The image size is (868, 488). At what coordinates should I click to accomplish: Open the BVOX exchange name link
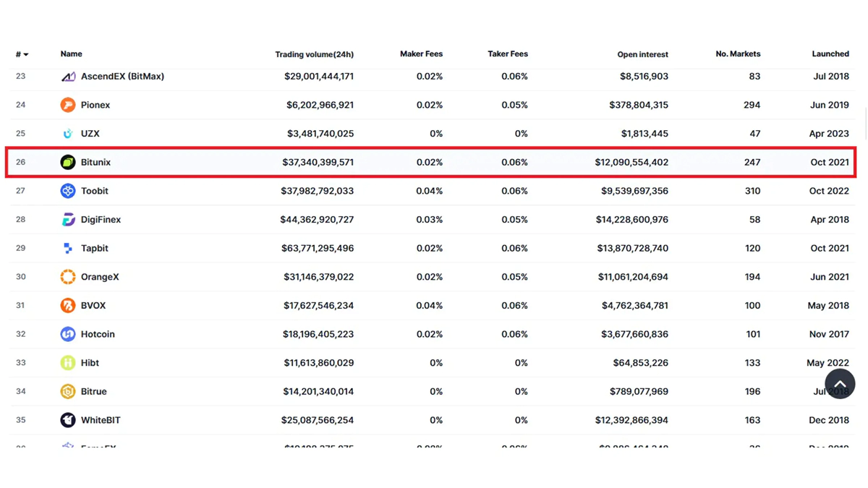93,306
